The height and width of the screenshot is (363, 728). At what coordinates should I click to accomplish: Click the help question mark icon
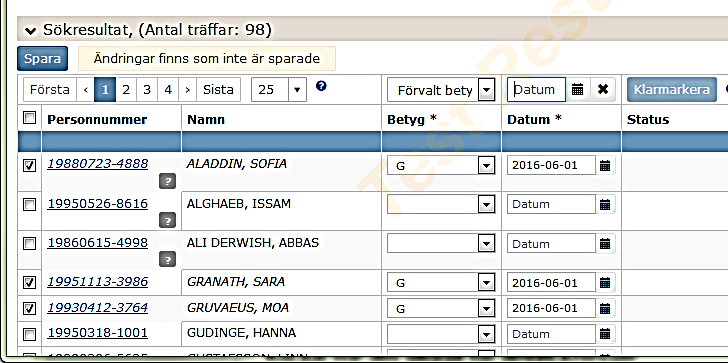point(321,86)
